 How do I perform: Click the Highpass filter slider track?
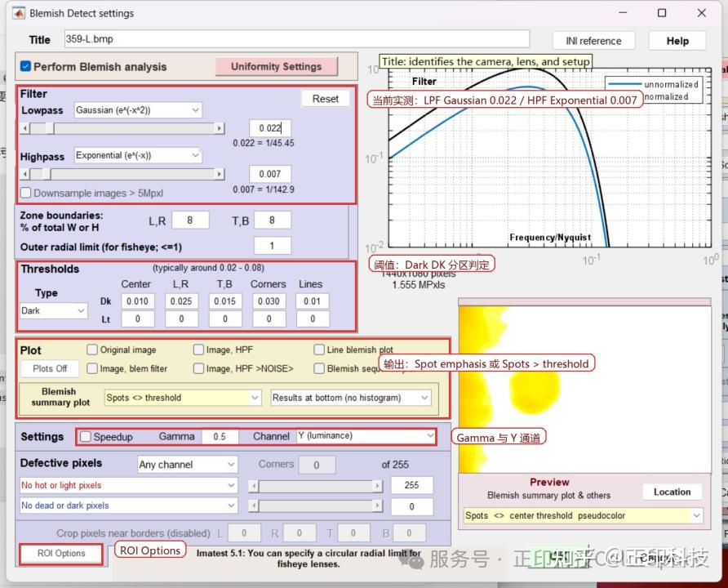(x=122, y=174)
